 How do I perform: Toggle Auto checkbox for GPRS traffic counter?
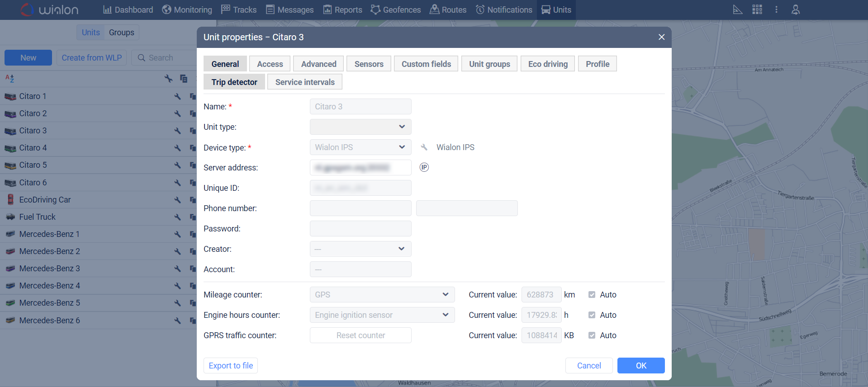[592, 335]
